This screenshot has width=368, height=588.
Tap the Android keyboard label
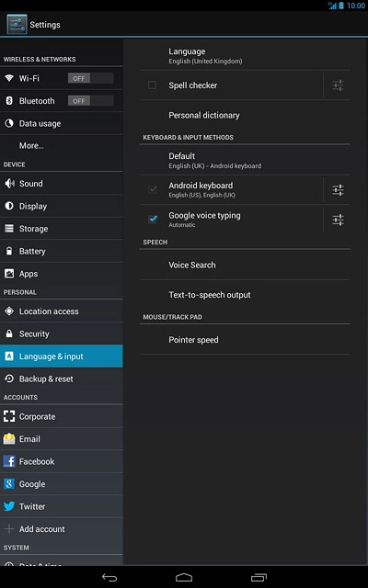[x=201, y=186]
